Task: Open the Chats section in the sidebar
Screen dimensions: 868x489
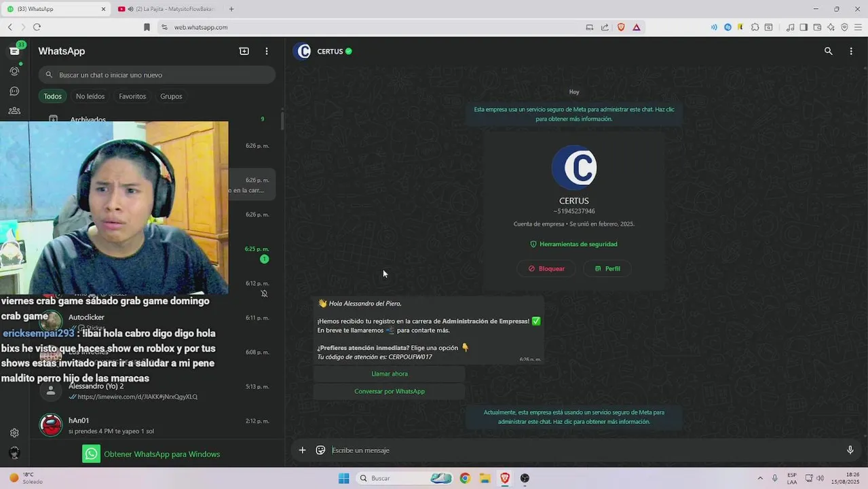Action: click(14, 51)
